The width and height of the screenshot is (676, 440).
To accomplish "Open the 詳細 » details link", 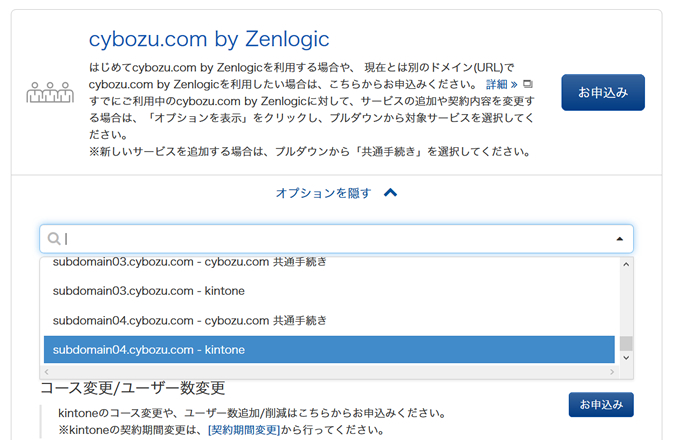I will 501,84.
